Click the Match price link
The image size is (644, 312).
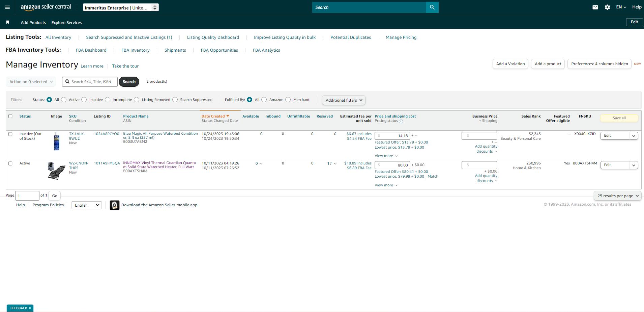point(433,177)
